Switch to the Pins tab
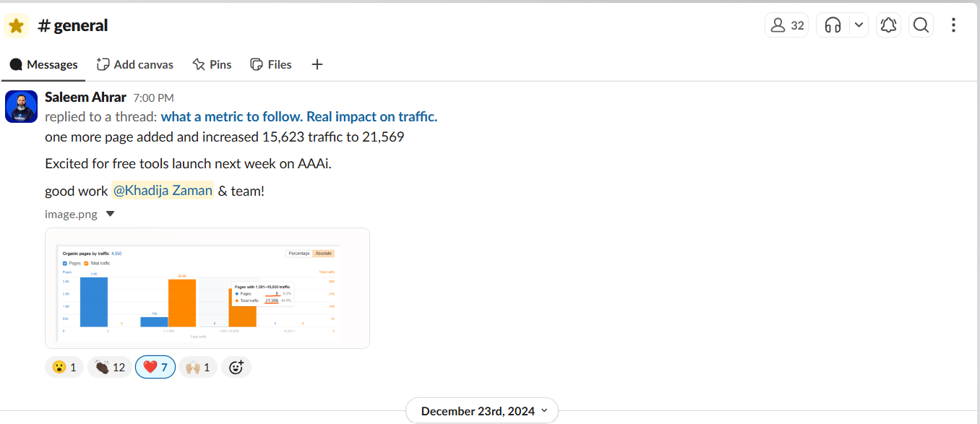Viewport: 980px width, 424px height. coord(212,64)
